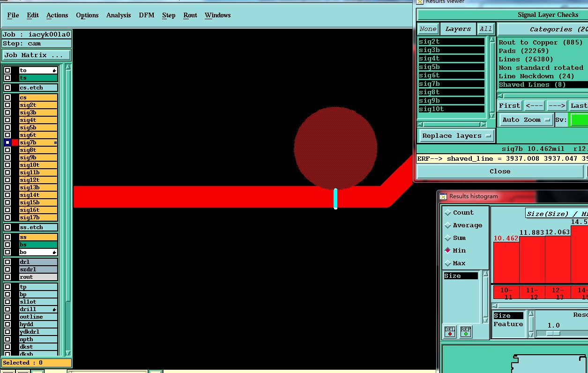Screen dimensions: 588x373
Task: Open the Auto Zoom dropdown
Action: 527,119
